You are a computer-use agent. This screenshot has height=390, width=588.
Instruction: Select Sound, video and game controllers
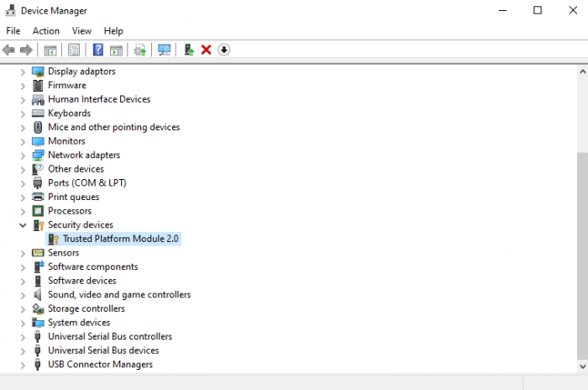(x=119, y=295)
